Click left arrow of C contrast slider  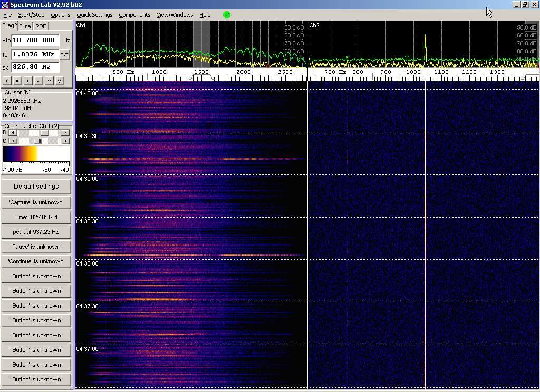tap(13, 141)
